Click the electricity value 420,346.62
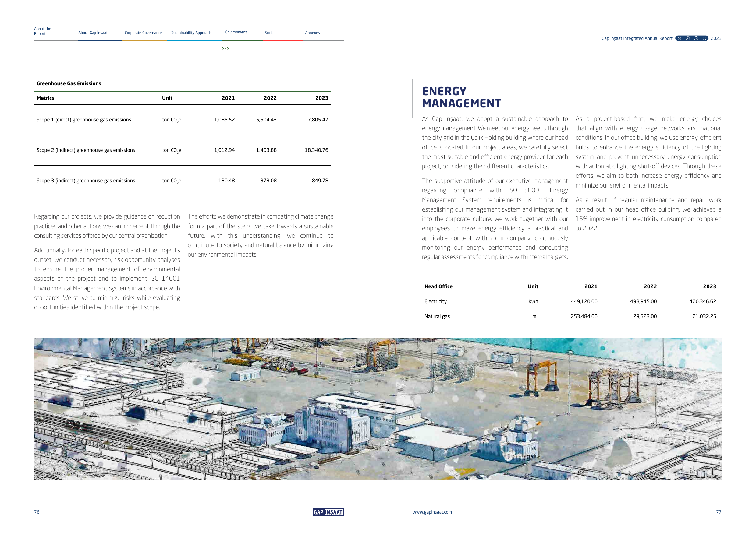This screenshot has width=756, height=534. coord(702,301)
